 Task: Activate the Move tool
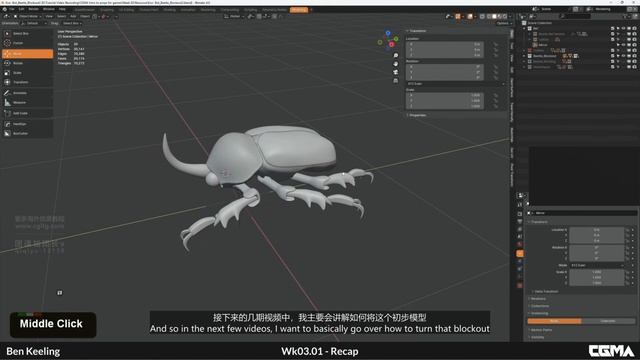(27, 53)
